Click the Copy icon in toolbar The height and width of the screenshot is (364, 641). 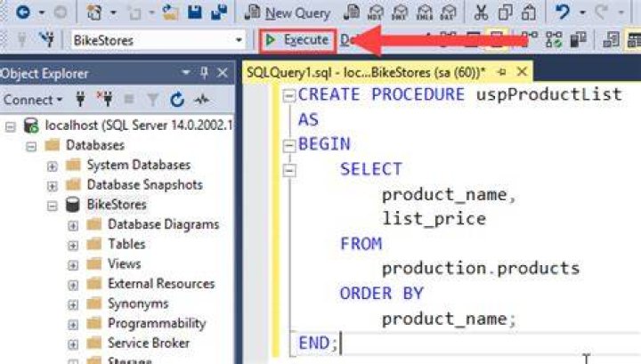(x=506, y=12)
